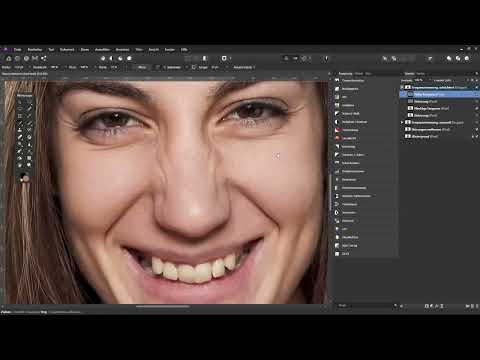This screenshot has height=360, width=480.
Task: Switch to the Stile tab
Action: (x=368, y=74)
